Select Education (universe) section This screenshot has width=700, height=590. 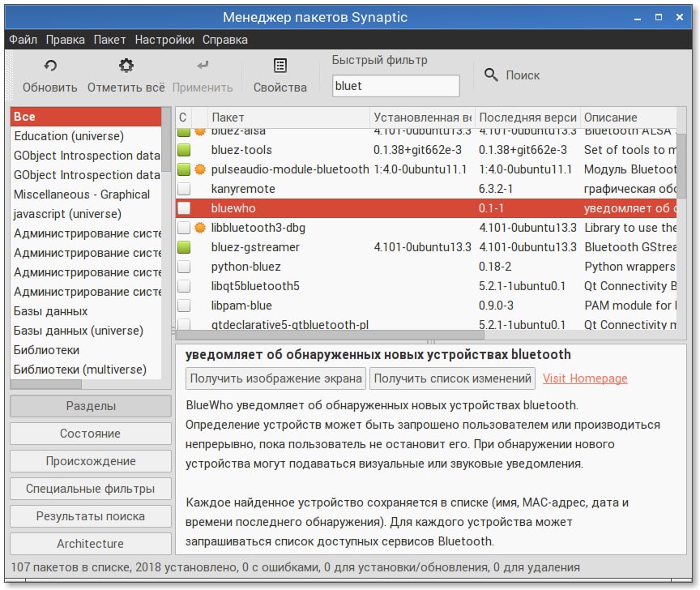tap(86, 136)
